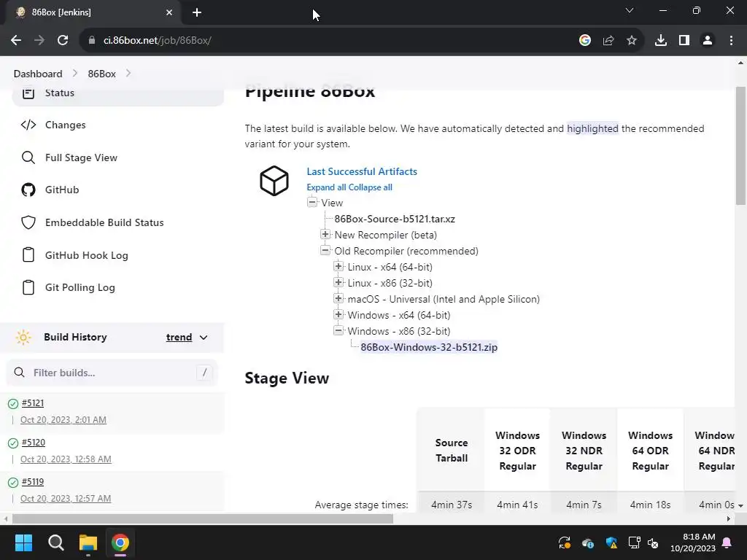747x560 pixels.
Task: Open the tab search chevron
Action: 630,10
